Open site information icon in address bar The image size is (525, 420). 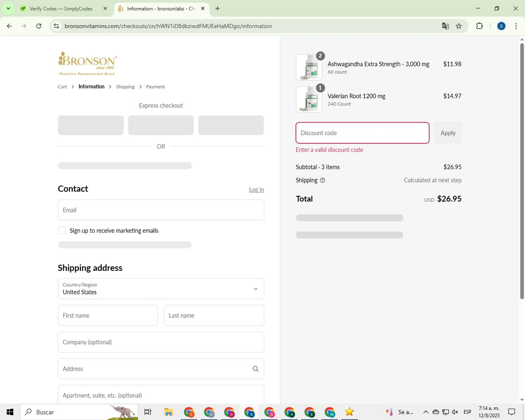point(56,26)
